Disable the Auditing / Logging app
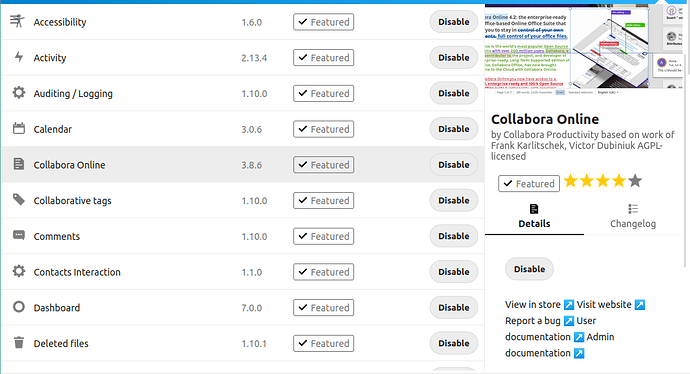This screenshot has height=374, width=690. (454, 93)
